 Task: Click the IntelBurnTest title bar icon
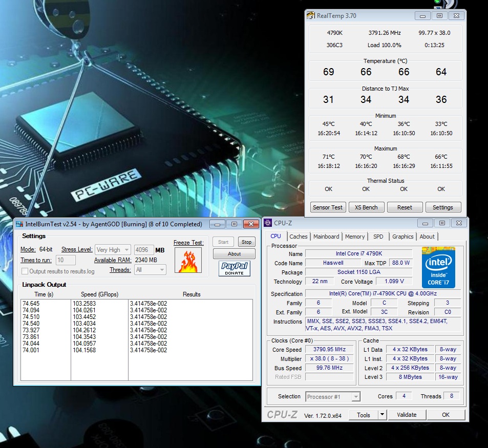point(19,224)
